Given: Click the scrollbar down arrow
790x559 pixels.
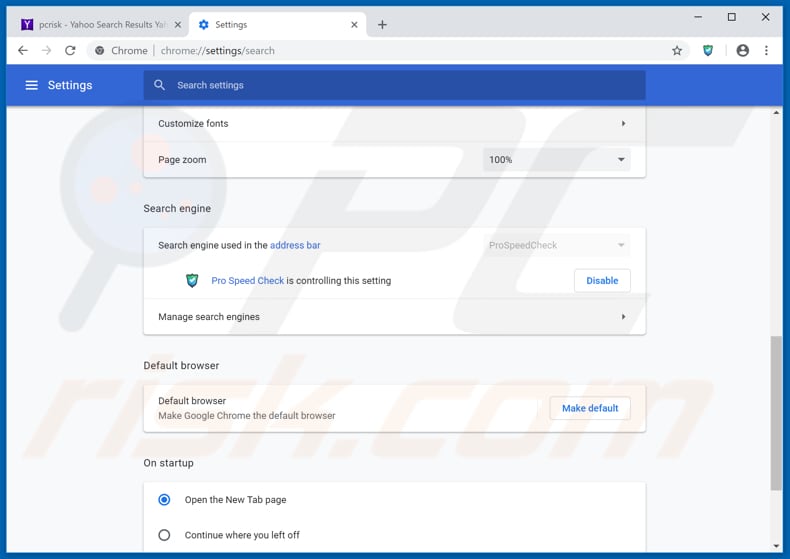Looking at the screenshot, I should 776,546.
